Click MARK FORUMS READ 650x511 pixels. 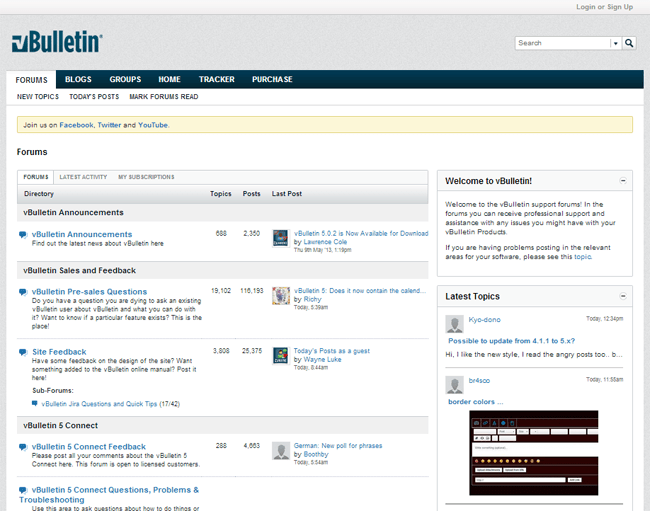pos(164,97)
